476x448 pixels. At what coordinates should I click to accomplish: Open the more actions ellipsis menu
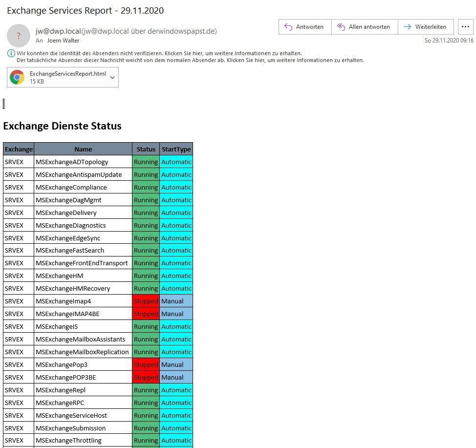tap(465, 27)
